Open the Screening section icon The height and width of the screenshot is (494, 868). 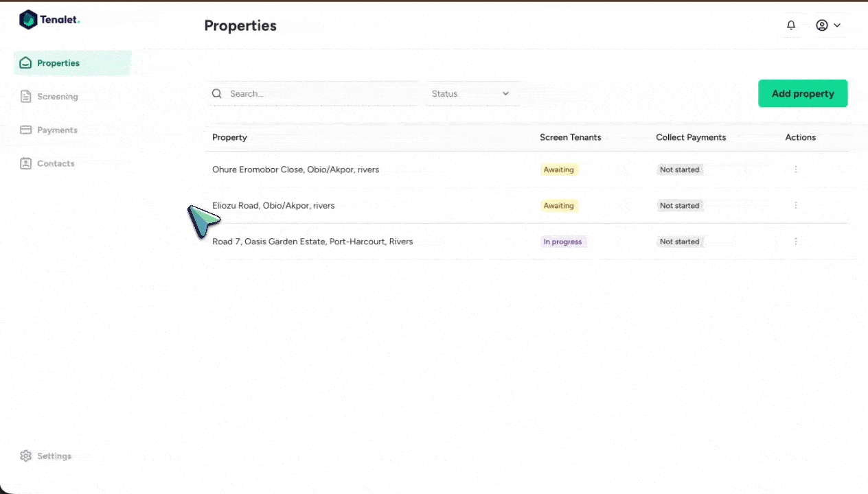click(x=25, y=96)
